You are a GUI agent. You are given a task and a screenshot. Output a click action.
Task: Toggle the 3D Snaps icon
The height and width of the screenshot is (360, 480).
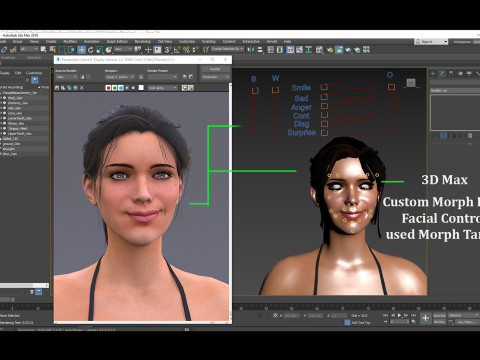tap(168, 50)
